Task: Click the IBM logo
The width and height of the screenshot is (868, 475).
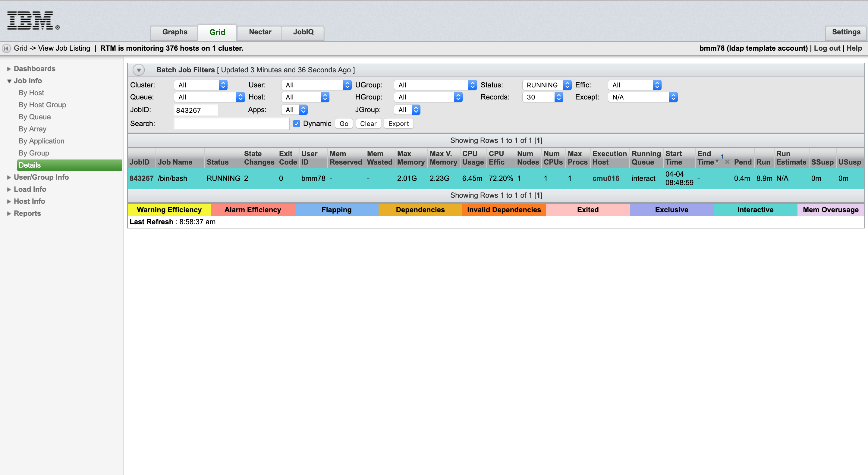Action: 33,21
